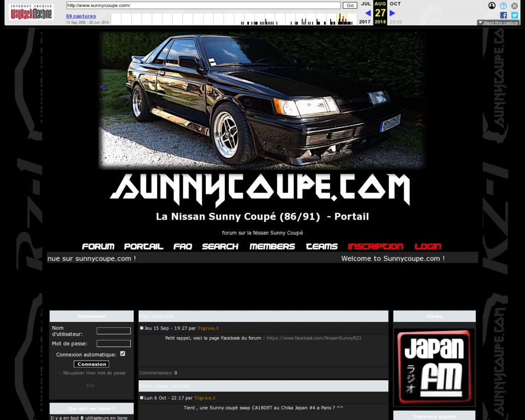Open the Forum menu item
The image size is (525, 420).
[x=98, y=246]
